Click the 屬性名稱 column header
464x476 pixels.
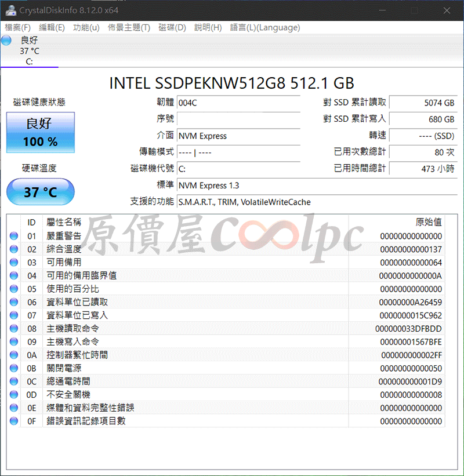coord(64,222)
